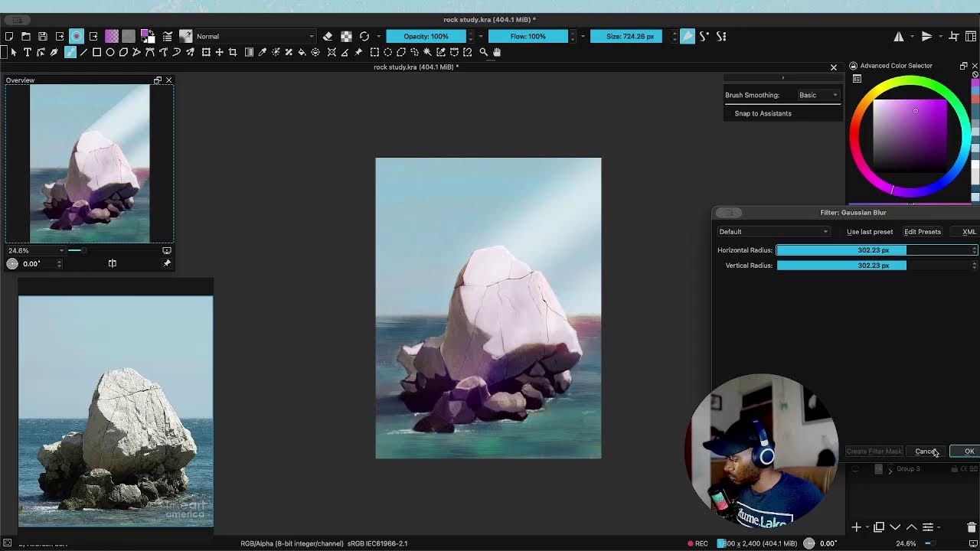Click Edit Presets button
This screenshot has height=551, width=980.
(923, 232)
